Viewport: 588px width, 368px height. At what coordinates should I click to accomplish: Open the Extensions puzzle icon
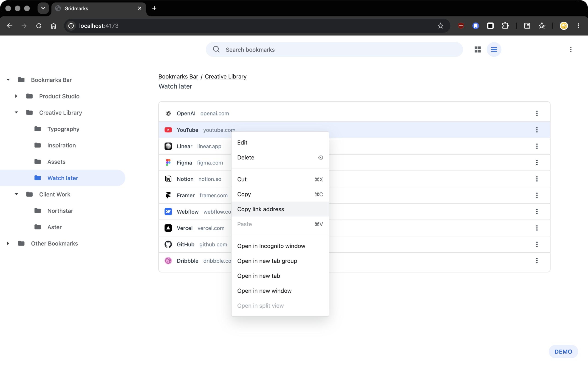click(505, 26)
